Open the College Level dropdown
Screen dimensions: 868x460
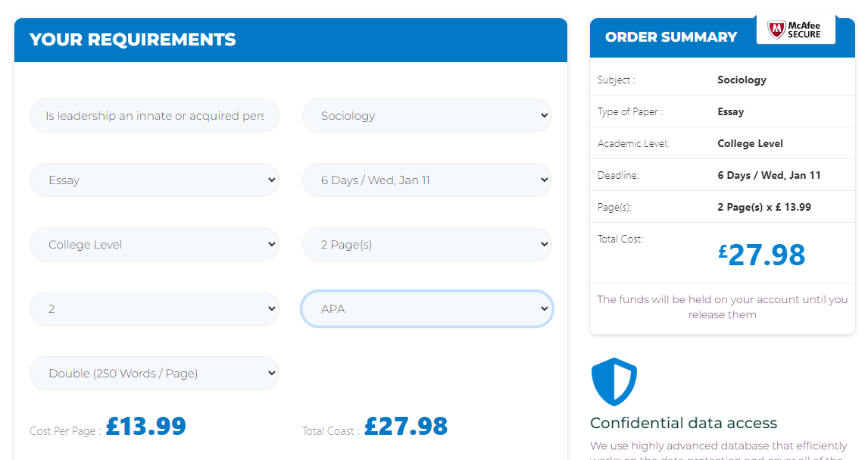[155, 244]
